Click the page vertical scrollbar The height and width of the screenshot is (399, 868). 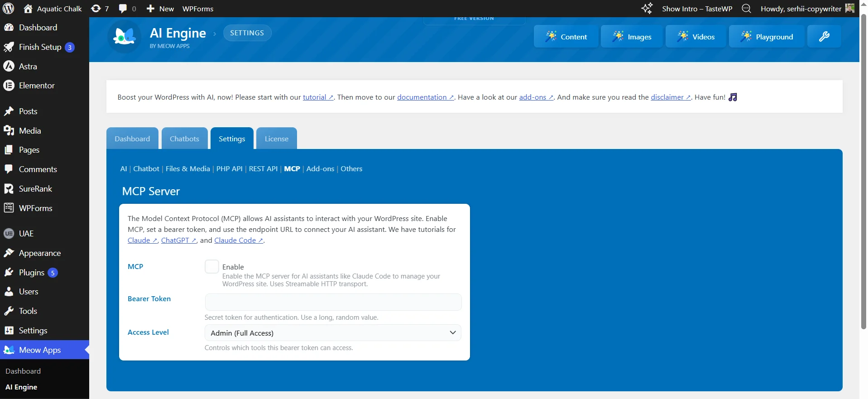863,171
